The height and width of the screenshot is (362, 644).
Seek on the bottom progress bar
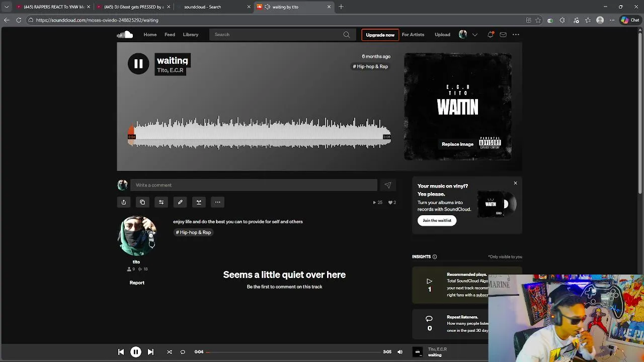pyautogui.click(x=294, y=352)
